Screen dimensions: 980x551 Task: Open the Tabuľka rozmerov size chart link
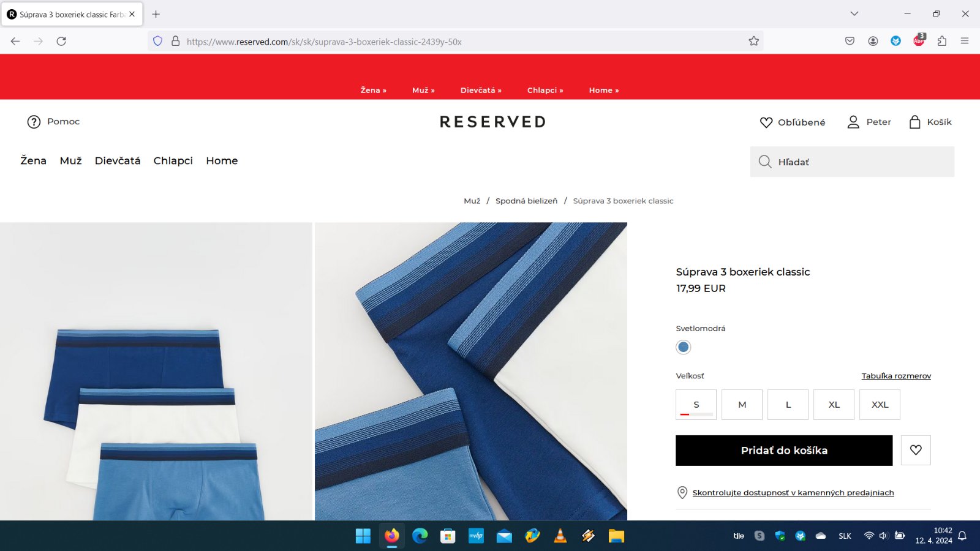pyautogui.click(x=895, y=376)
